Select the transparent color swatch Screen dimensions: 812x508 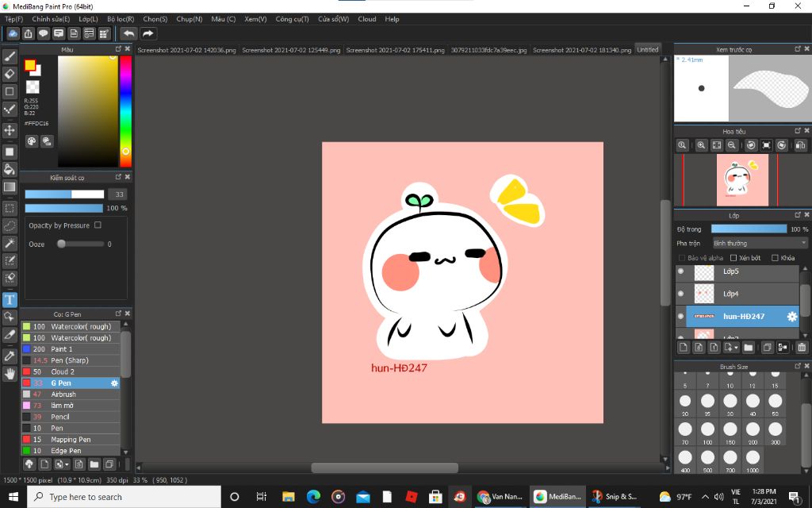point(33,87)
